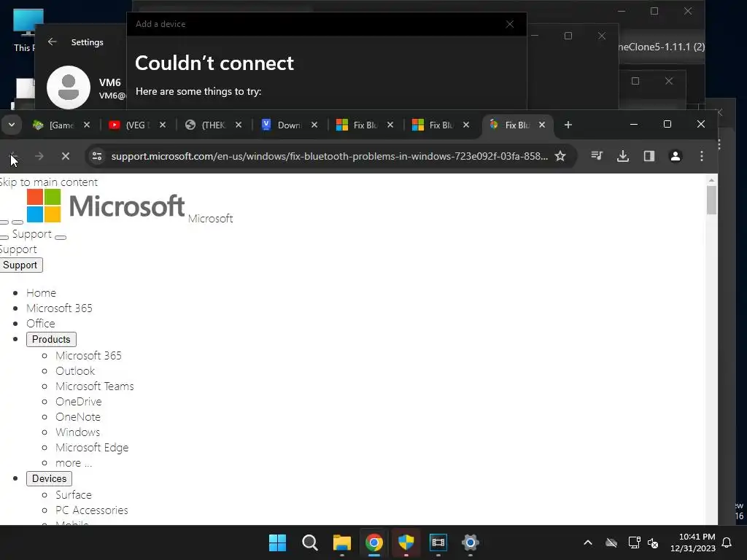This screenshot has width=747, height=560.
Task: Open Chrome downloads
Action: [623, 156]
